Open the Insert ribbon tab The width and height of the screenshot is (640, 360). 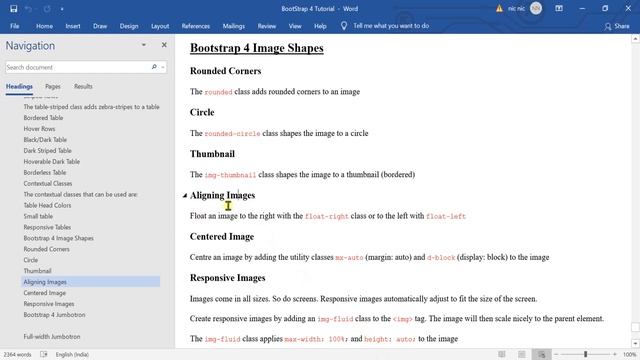73,26
